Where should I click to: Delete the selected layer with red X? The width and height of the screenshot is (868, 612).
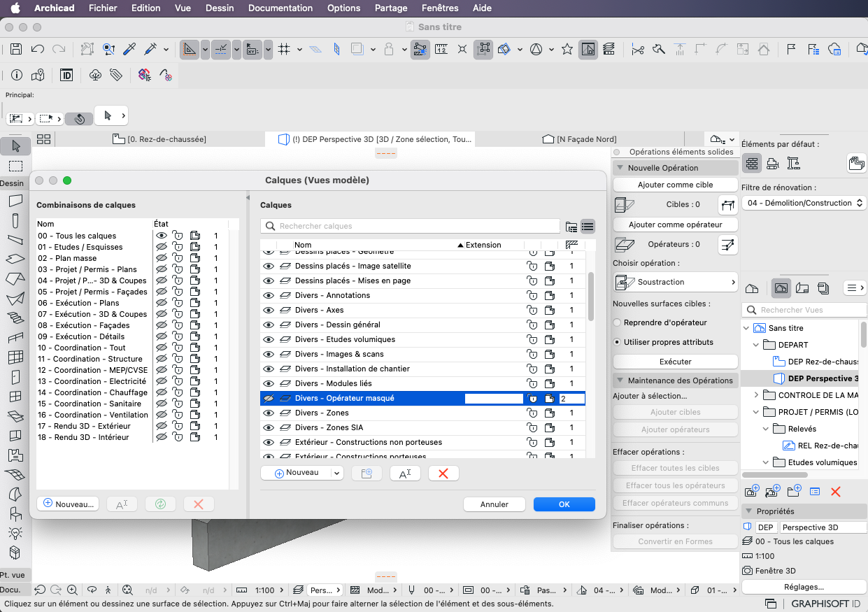tap(443, 474)
